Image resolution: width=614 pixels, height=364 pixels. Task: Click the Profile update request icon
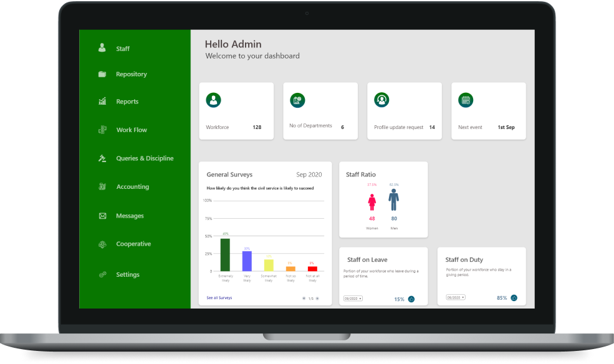point(381,99)
